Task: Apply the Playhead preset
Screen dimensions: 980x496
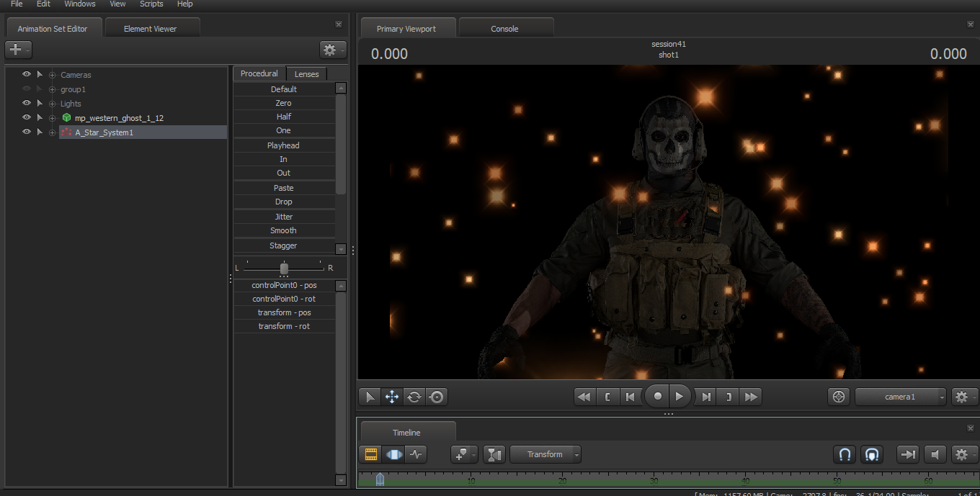Action: coord(284,145)
